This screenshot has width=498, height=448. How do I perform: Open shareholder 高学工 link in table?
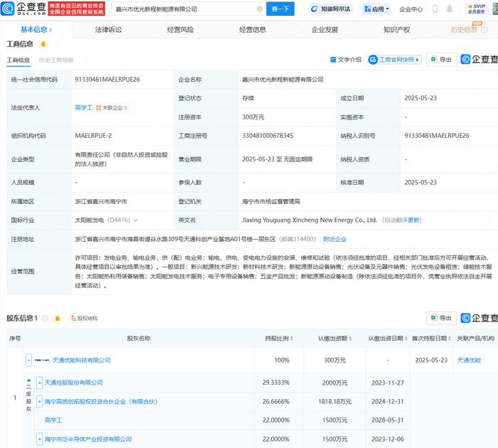pyautogui.click(x=53, y=420)
